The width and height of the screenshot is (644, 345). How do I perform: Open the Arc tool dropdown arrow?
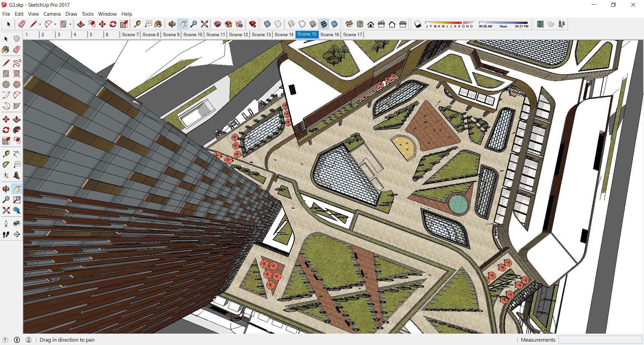[x=55, y=24]
